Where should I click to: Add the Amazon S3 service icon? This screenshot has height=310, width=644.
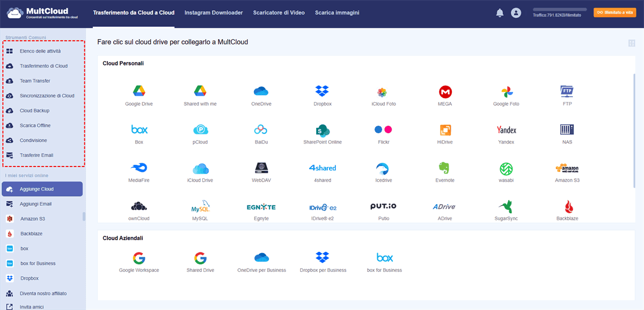567,168
